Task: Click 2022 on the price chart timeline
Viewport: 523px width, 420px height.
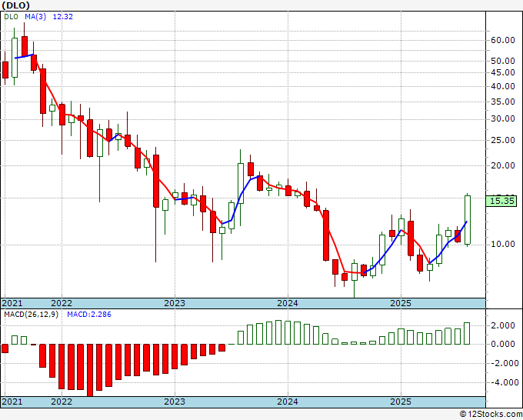Action: 62,303
